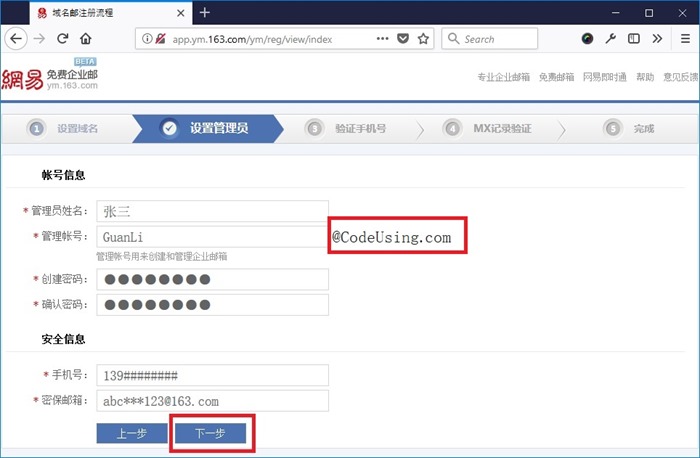Viewport: 700px width, 458px height.
Task: Click the 帐号信息 section heading
Action: pyautogui.click(x=63, y=175)
